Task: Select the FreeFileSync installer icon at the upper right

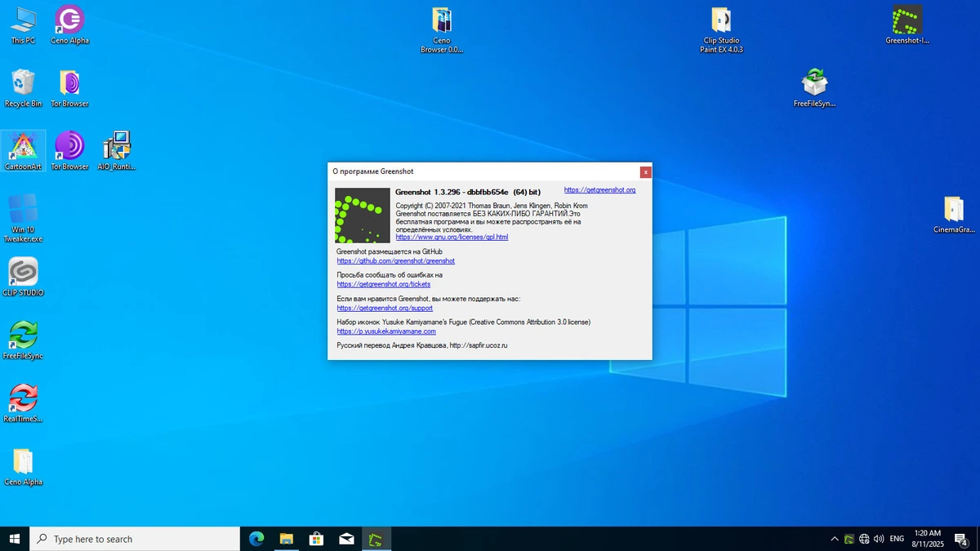Action: pos(814,87)
